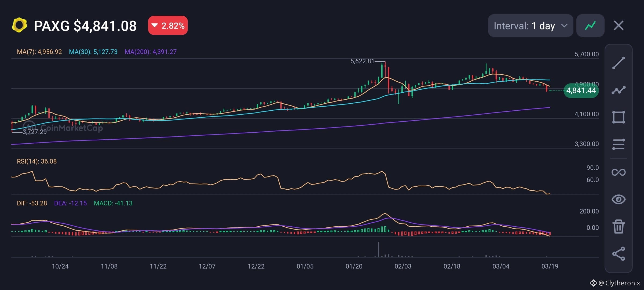644x290 pixels.
Task: Click the 11/22 date on time axis
Action: coord(158,266)
